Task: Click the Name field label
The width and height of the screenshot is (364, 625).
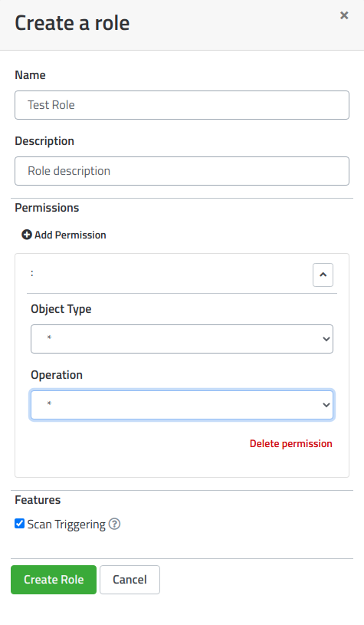Action: pyautogui.click(x=30, y=75)
